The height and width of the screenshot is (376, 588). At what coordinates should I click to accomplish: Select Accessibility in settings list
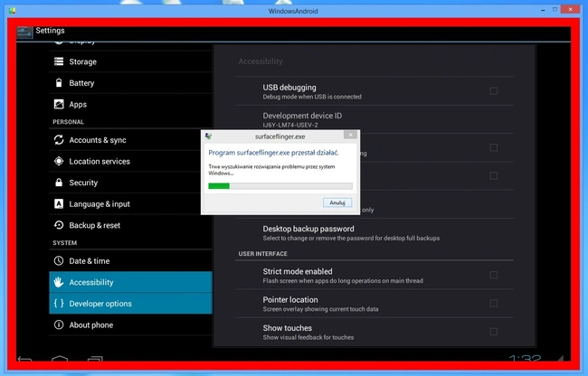tap(130, 282)
